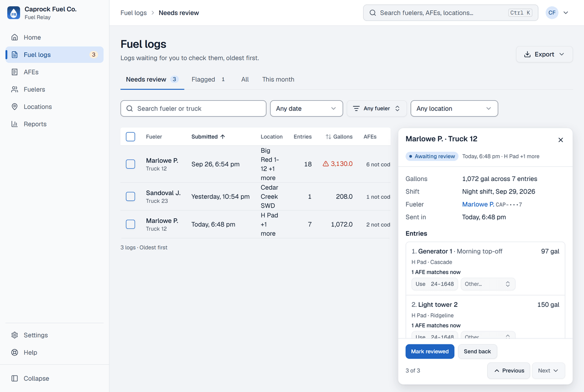Switch to the All tab
The height and width of the screenshot is (392, 584).
[x=245, y=79]
